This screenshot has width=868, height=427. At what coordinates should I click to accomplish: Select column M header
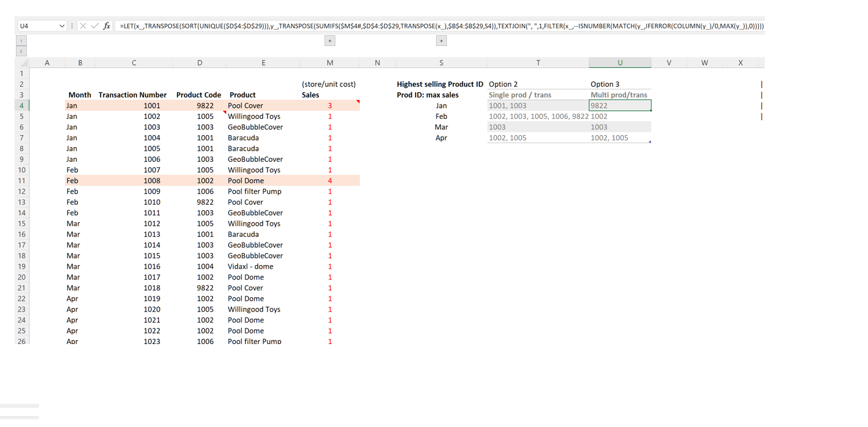[x=330, y=63]
